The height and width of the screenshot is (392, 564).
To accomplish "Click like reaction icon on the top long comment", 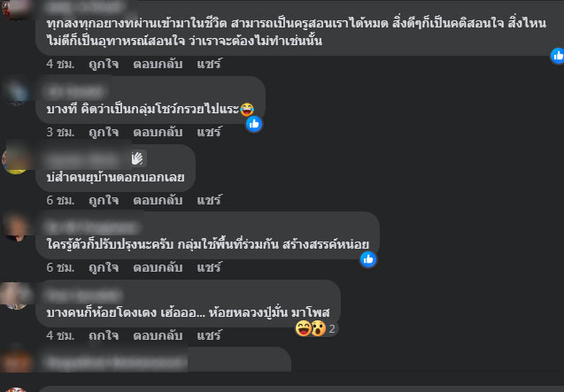I will (x=558, y=56).
